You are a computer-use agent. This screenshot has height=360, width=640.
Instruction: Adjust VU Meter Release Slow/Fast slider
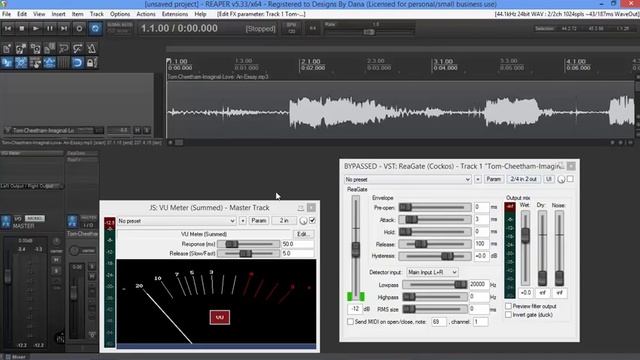click(249, 253)
